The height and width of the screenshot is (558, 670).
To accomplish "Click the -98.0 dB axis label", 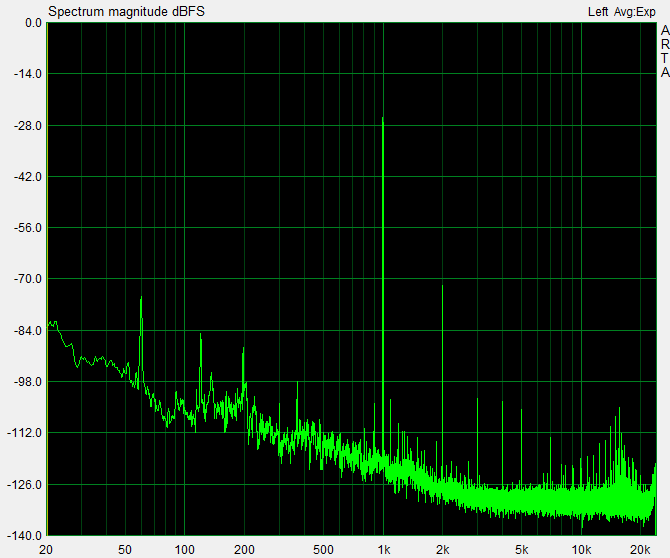I will (28, 382).
